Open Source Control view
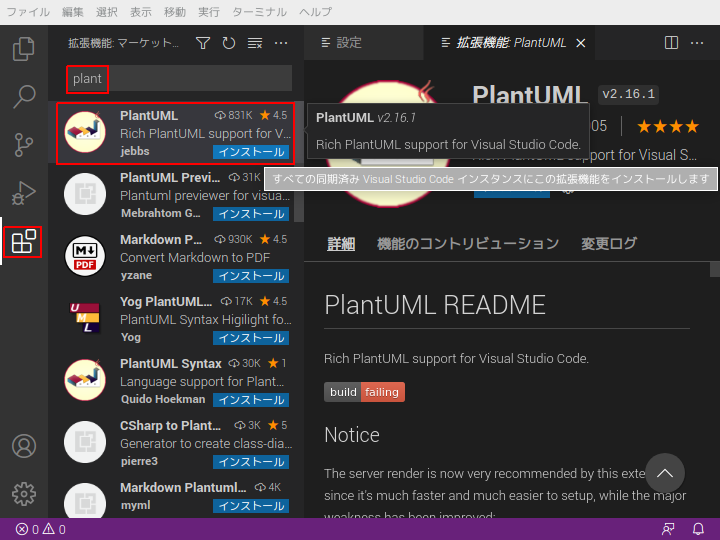The image size is (720, 540). pyautogui.click(x=24, y=145)
